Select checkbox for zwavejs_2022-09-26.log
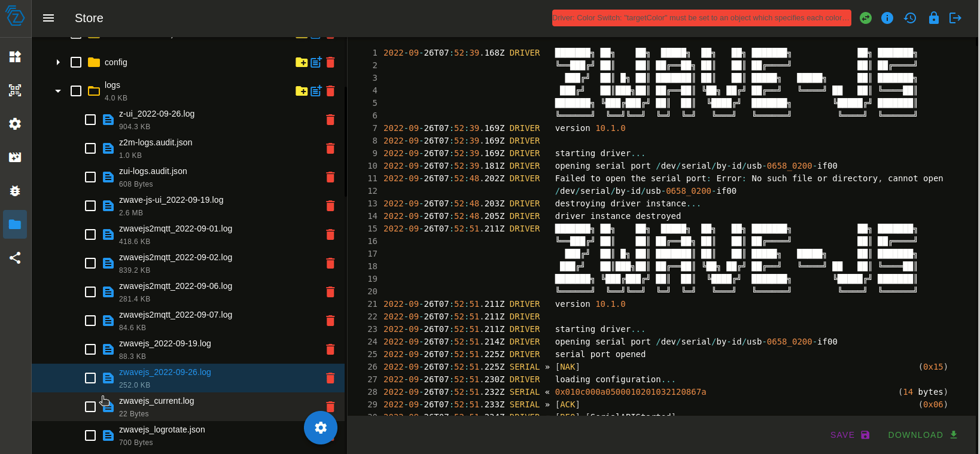Screen dimensions: 980x454 pos(90,378)
